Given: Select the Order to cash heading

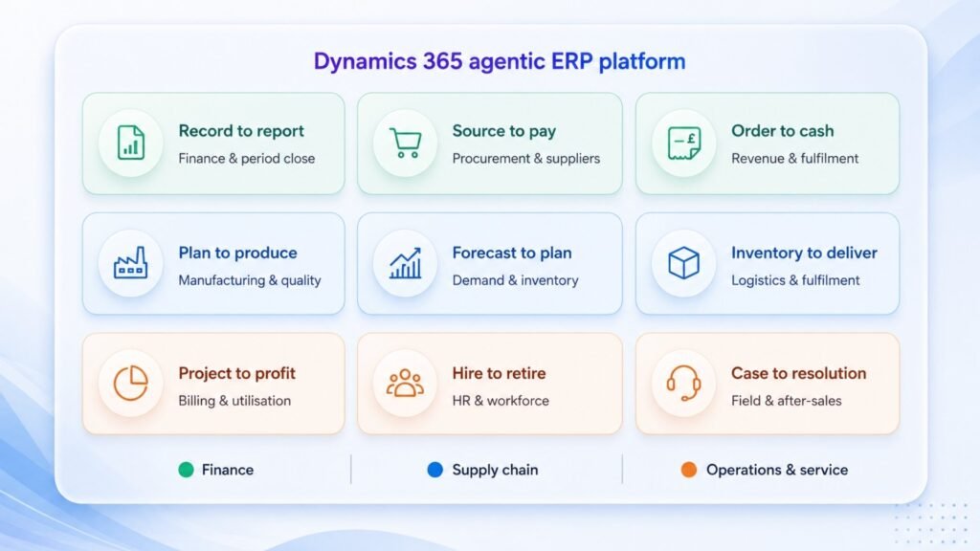Looking at the screenshot, I should coord(783,130).
